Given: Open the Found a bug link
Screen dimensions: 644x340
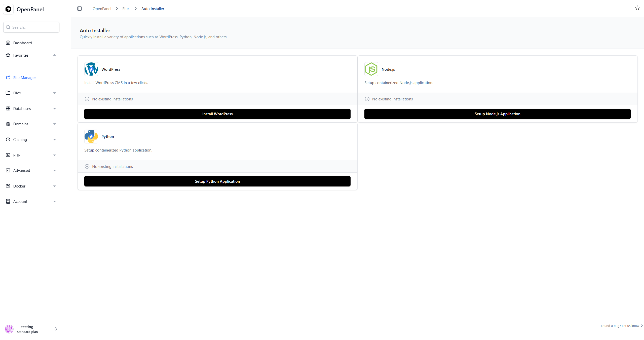Looking at the screenshot, I should point(622,326).
